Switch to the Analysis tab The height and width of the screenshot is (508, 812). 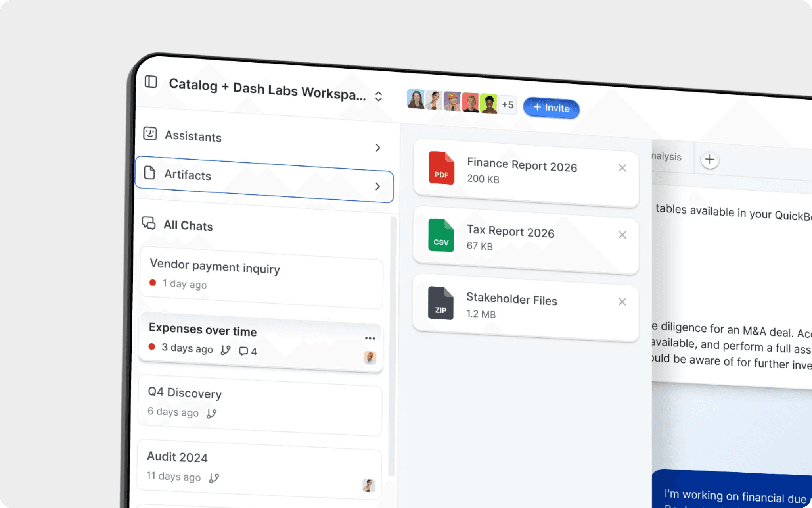click(x=666, y=157)
